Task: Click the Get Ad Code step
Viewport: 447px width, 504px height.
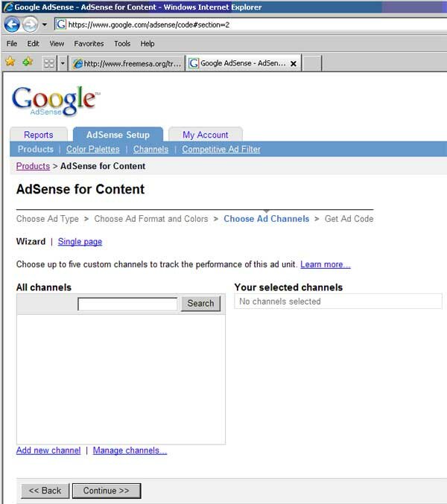Action: tap(349, 219)
